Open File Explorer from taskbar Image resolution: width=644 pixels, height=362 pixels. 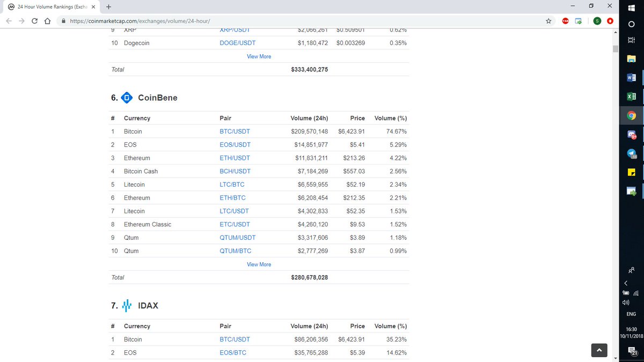(632, 59)
